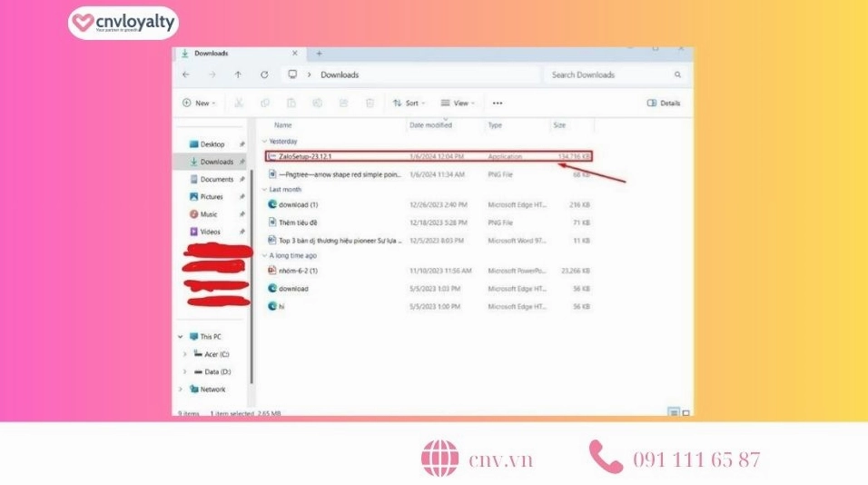868x485 pixels.
Task: Open Desktop in the sidebar
Action: point(212,144)
